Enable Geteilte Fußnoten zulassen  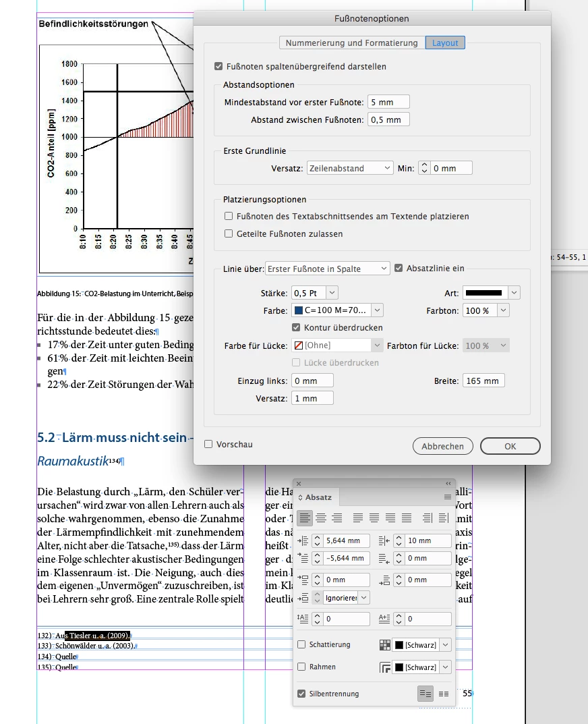coord(229,233)
